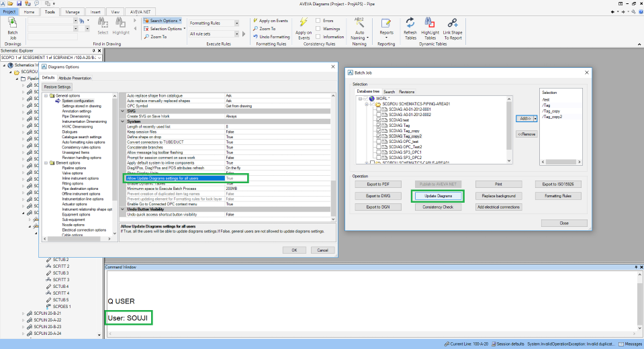644x349 pixels.
Task: Open the Revisions tab in Batch Job
Action: pyautogui.click(x=406, y=91)
